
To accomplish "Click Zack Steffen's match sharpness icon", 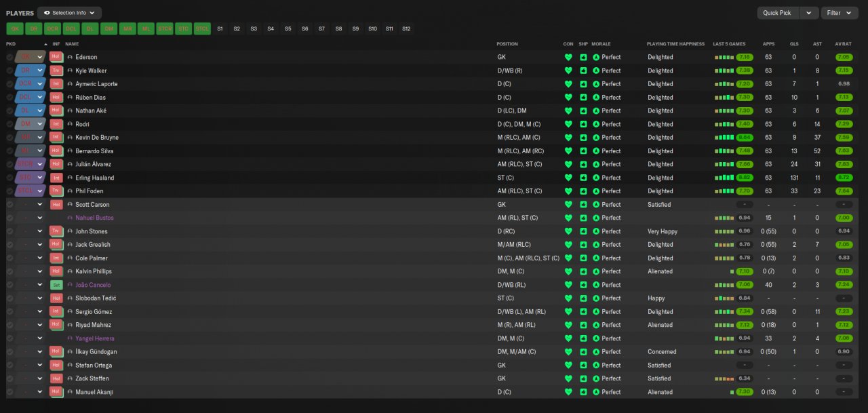I will click(583, 378).
